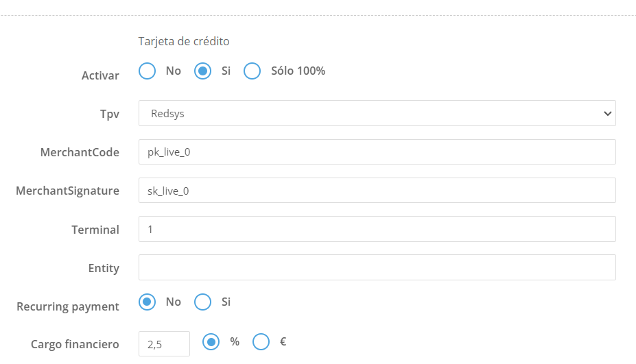
Task: Enable Recurring payment with 'Si'
Action: 202,302
